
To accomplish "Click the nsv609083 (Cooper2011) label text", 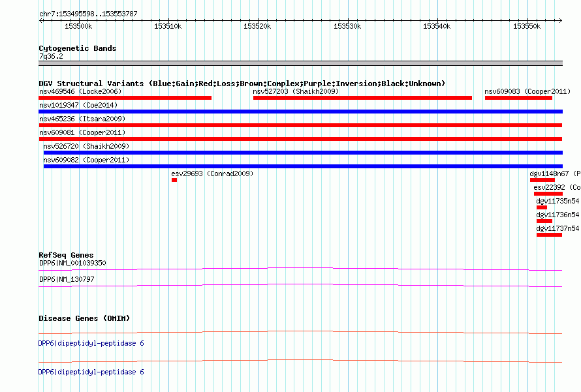I will pyautogui.click(x=527, y=91).
